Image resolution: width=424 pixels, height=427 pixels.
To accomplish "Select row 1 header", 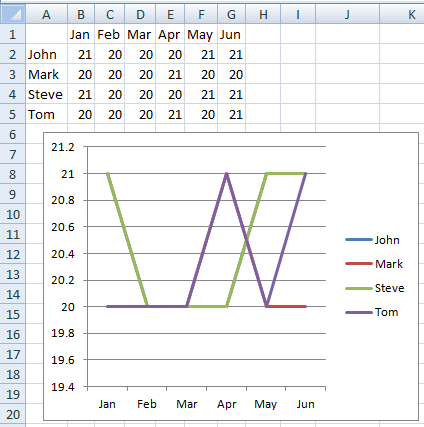I will click(13, 34).
